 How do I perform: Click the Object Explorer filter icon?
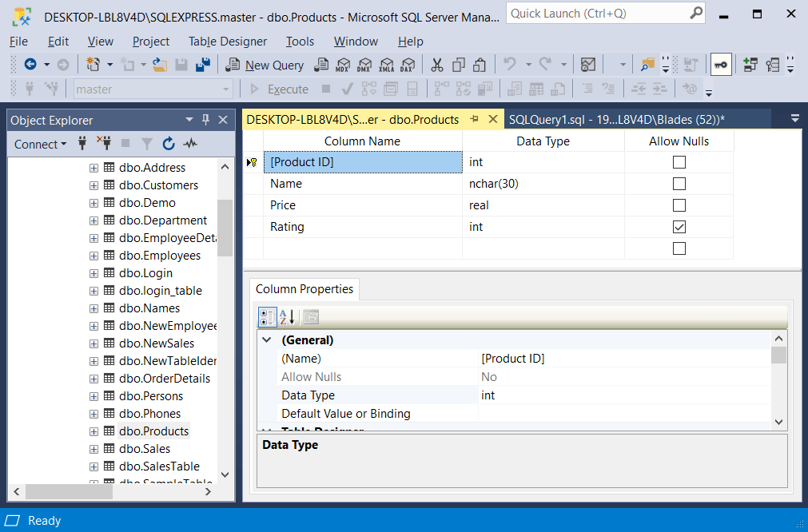coord(147,144)
